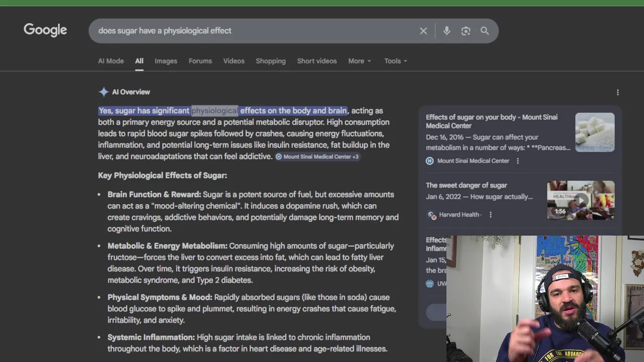Open Effects of sugar on your body link
Screen dimensions: 644x362
[492, 121]
